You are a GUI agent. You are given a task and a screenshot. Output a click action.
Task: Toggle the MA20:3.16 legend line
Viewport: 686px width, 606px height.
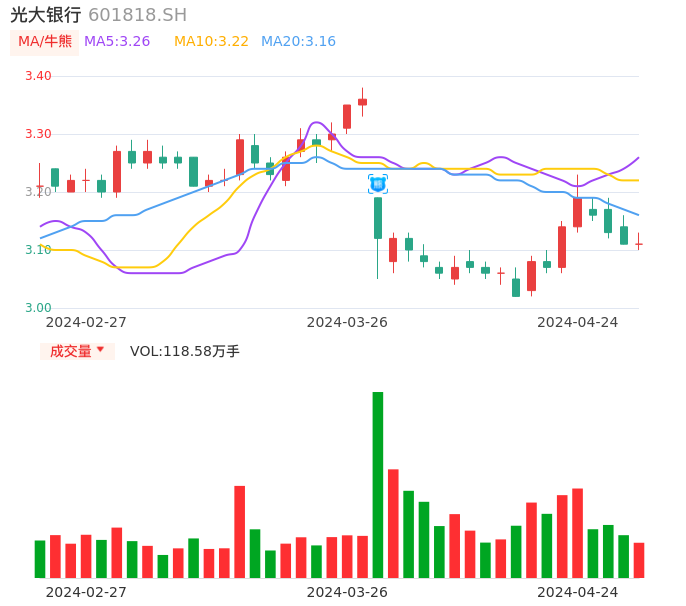pyautogui.click(x=298, y=42)
